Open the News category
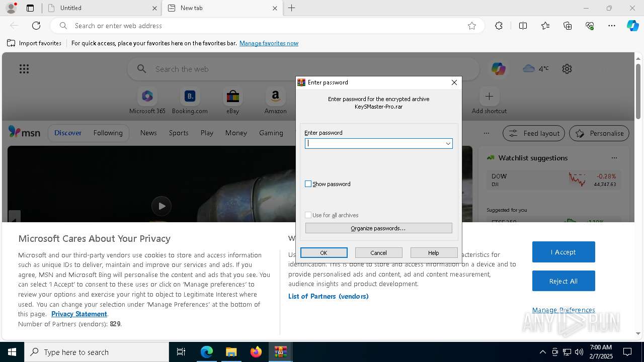Viewport: 644px width, 362px height. (x=148, y=133)
